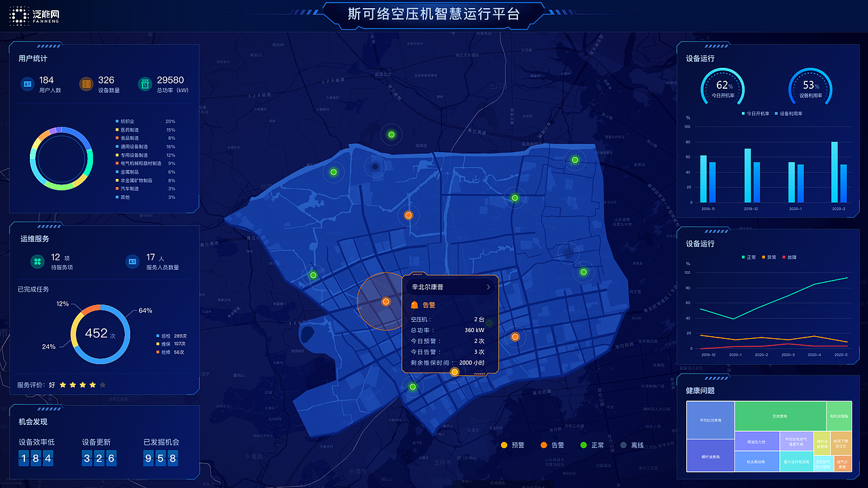Screen dimensions: 868x488
Task: Click the 剩余维保时间 2000 小时 row
Action: coord(448,363)
